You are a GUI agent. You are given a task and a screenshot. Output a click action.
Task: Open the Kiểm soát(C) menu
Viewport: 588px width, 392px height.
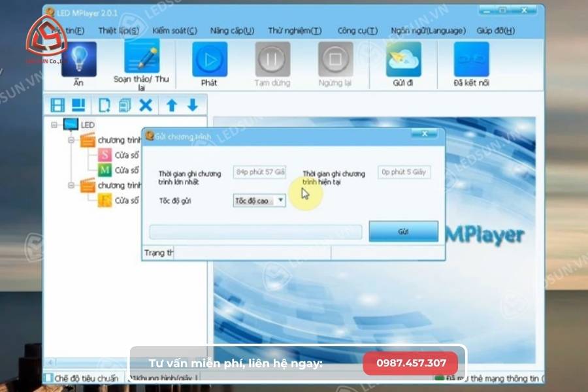click(x=173, y=30)
